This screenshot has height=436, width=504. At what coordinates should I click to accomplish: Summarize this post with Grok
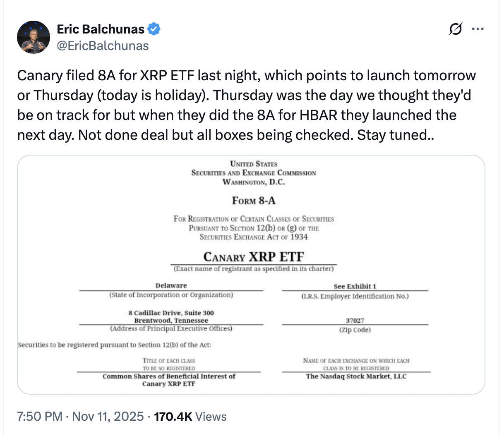point(456,29)
